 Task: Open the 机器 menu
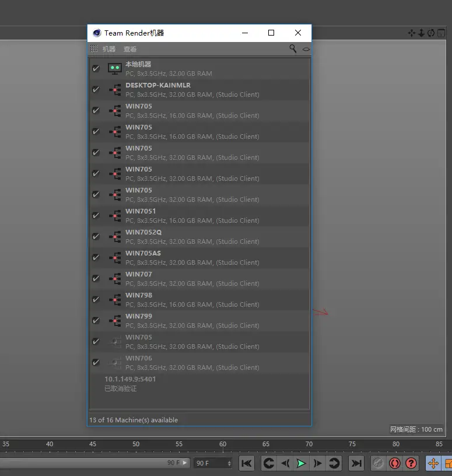(109, 49)
